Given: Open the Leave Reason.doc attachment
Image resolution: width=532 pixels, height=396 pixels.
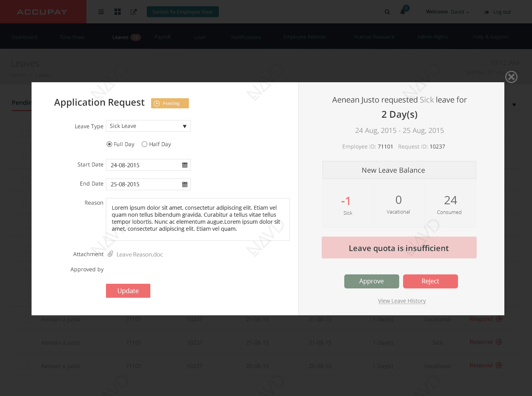Looking at the screenshot, I should click(140, 255).
